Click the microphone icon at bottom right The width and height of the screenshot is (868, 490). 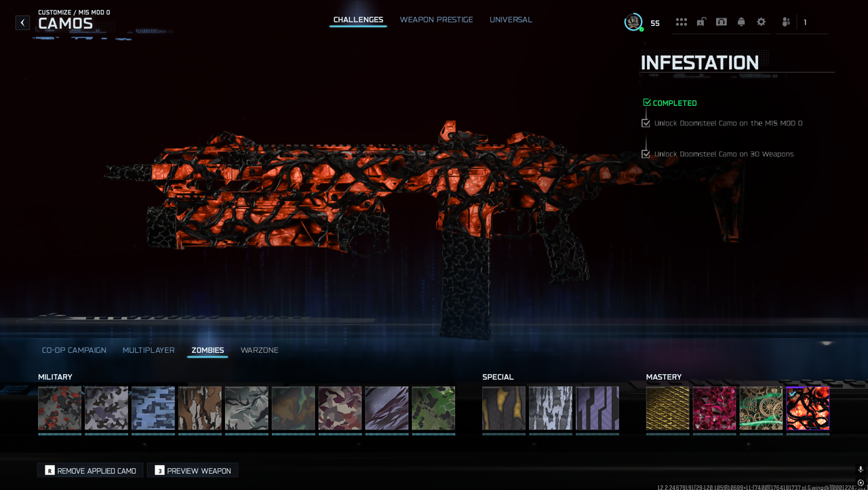click(x=861, y=470)
